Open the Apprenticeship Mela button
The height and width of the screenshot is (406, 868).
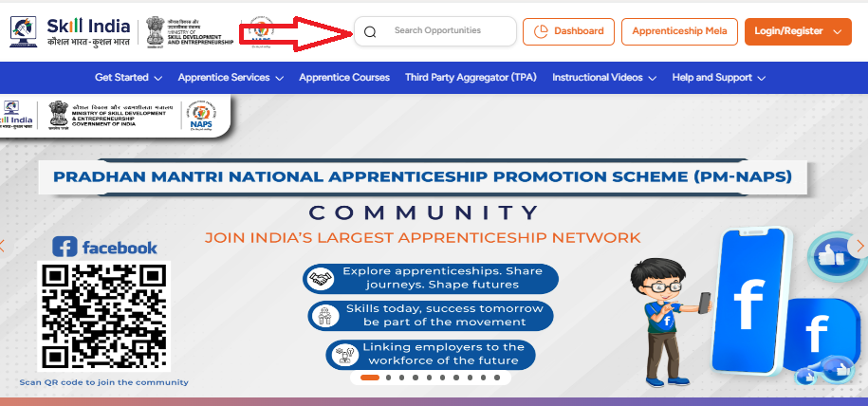680,31
